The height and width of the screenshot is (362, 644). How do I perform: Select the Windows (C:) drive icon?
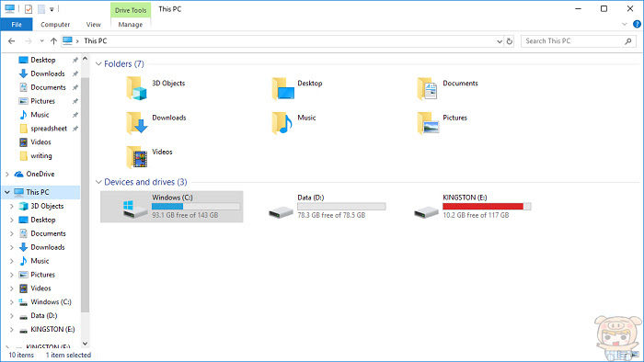tap(135, 209)
